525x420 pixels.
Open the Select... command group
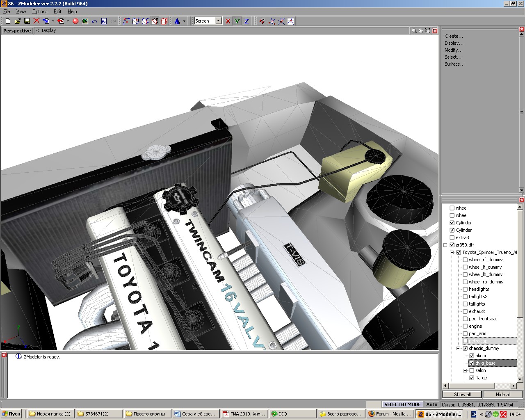453,57
